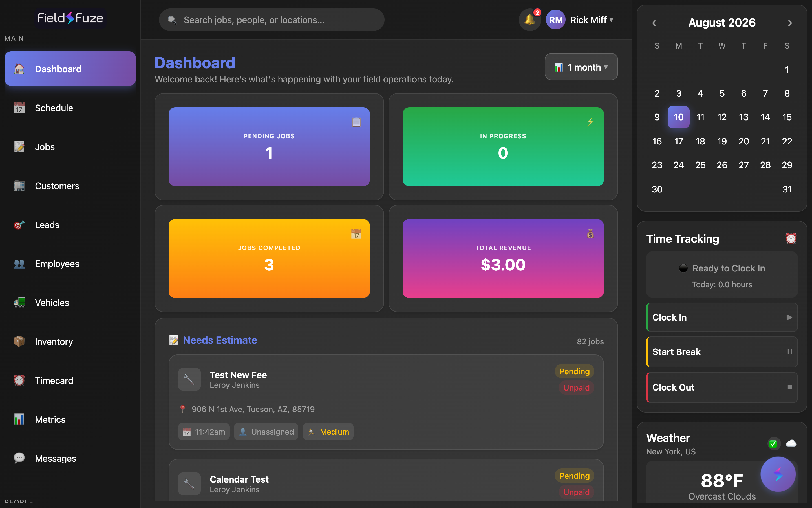Click the Needs Estimate heading
Screen dimensions: 812x508
(220, 340)
